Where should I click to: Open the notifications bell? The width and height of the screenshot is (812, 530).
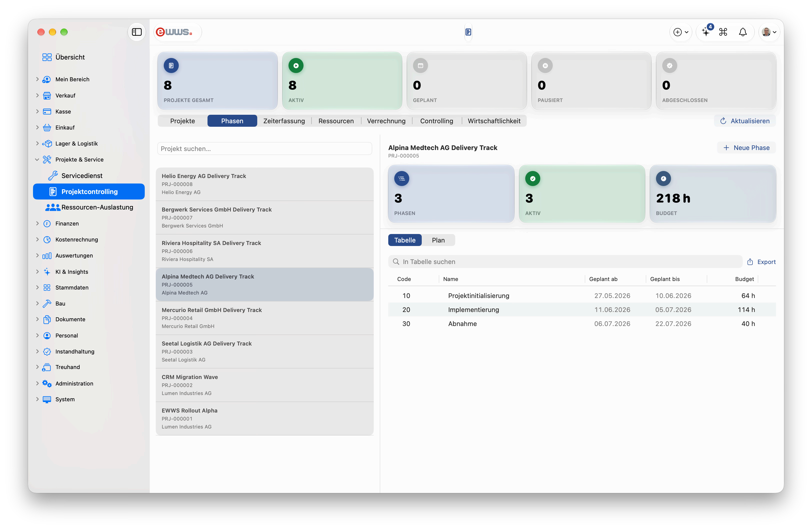click(x=742, y=32)
